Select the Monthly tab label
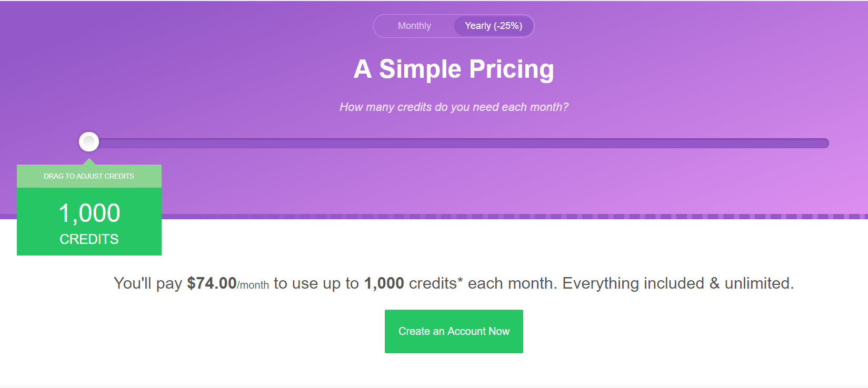This screenshot has height=388, width=868. [x=414, y=26]
